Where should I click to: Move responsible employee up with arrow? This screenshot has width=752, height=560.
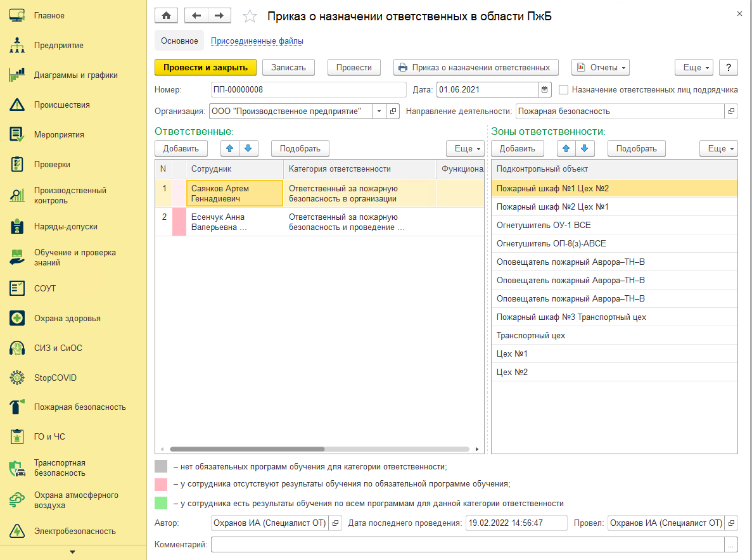click(x=229, y=148)
